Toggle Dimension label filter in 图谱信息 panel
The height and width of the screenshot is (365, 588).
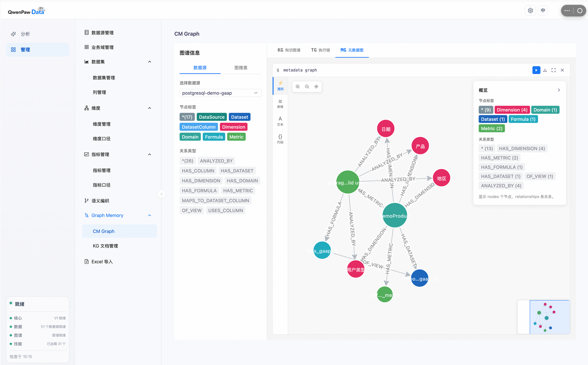(x=234, y=127)
